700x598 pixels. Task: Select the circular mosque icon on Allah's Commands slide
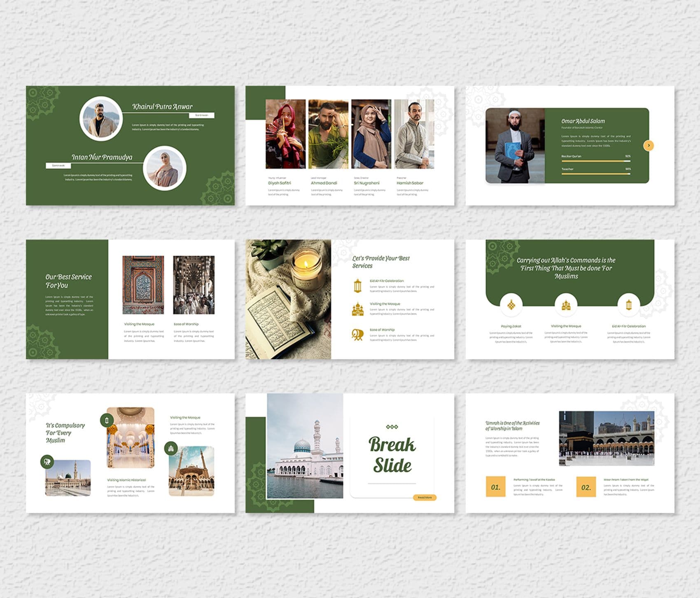pyautogui.click(x=566, y=305)
